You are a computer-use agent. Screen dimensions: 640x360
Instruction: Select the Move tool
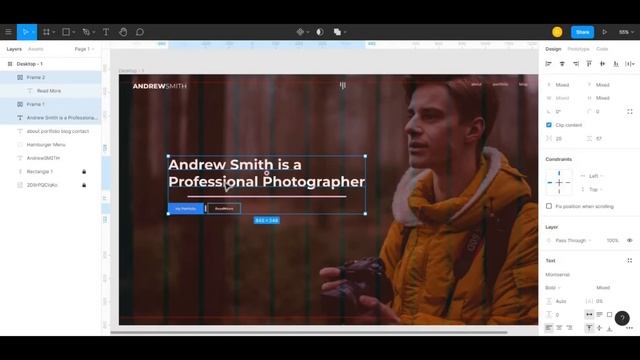pyautogui.click(x=25, y=32)
